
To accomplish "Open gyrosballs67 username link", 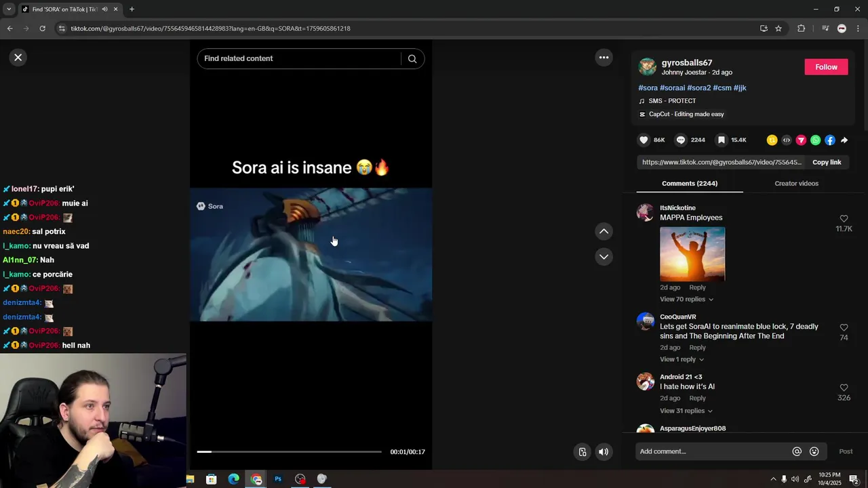I will (686, 63).
